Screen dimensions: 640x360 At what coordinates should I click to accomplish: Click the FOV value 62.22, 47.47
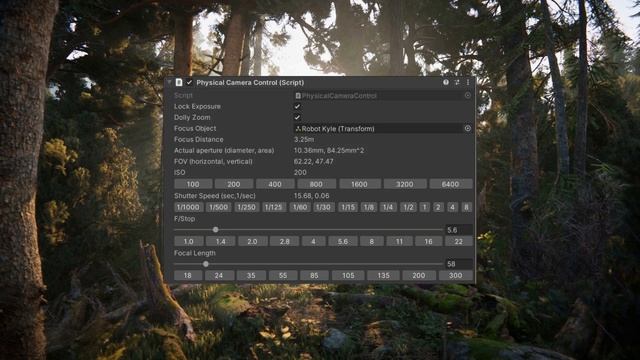(313, 162)
